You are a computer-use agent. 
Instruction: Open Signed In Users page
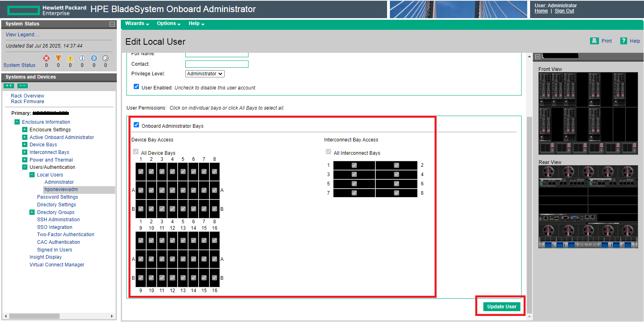[55, 250]
